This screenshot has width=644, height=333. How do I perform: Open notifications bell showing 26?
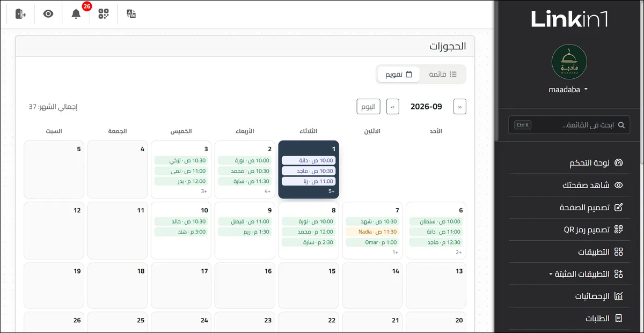point(76,14)
